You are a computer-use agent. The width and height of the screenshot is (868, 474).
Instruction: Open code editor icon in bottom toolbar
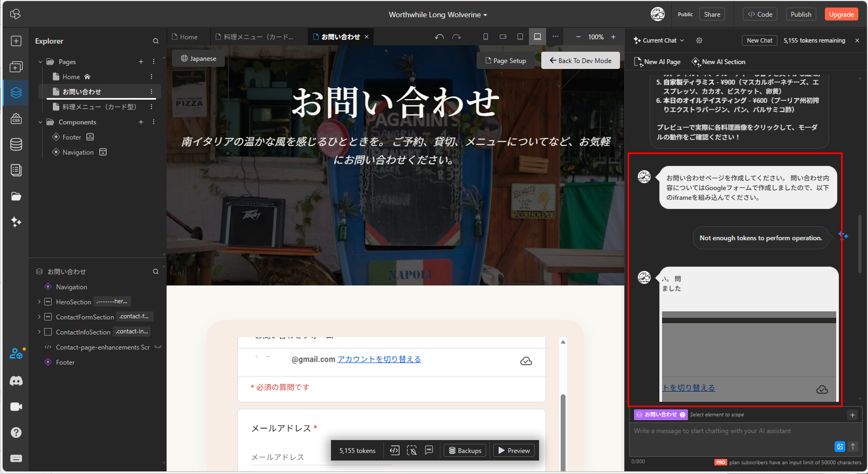point(395,450)
